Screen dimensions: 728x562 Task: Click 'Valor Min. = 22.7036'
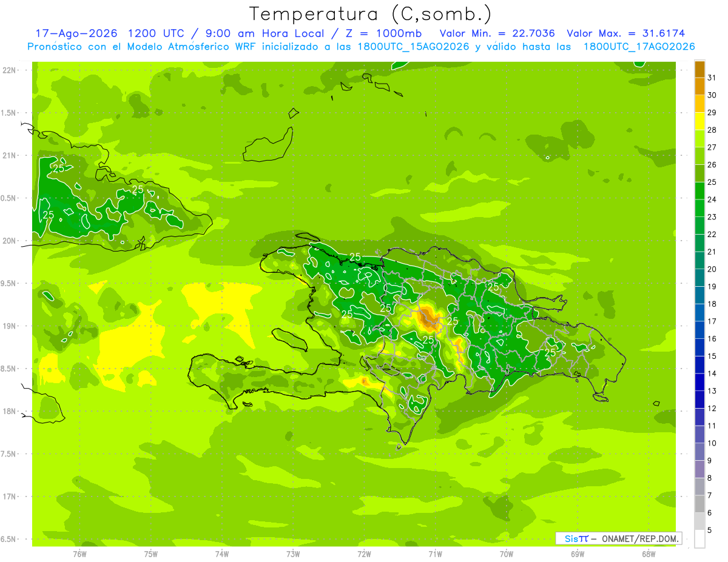pos(497,33)
